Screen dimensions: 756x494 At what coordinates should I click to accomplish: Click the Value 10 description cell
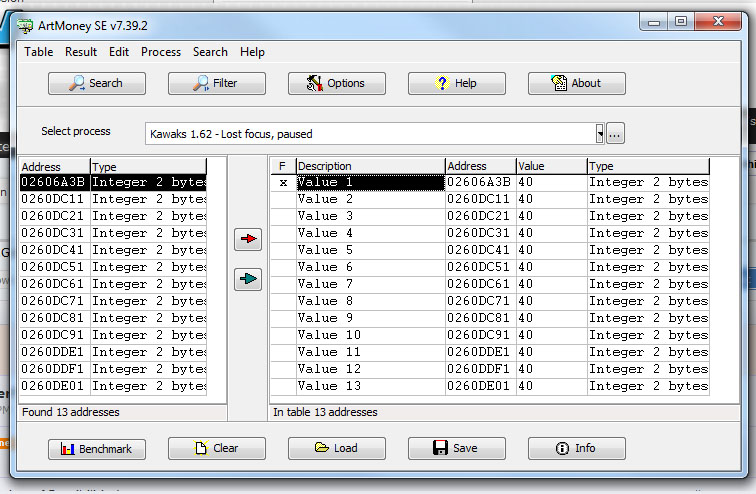(370, 335)
